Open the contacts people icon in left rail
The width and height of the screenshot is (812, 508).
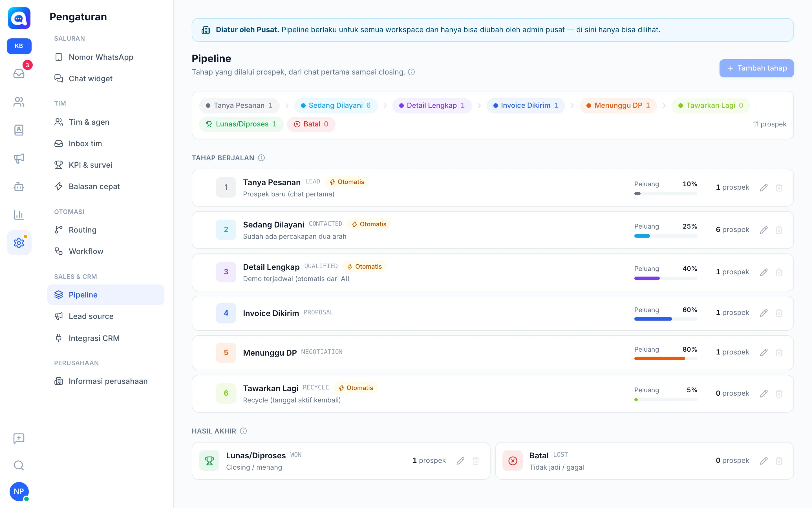click(19, 102)
